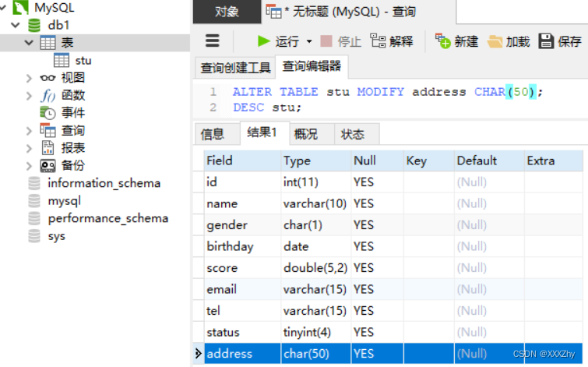588x367 pixels.
Task: Click the char(50) type cell
Action: pos(315,354)
